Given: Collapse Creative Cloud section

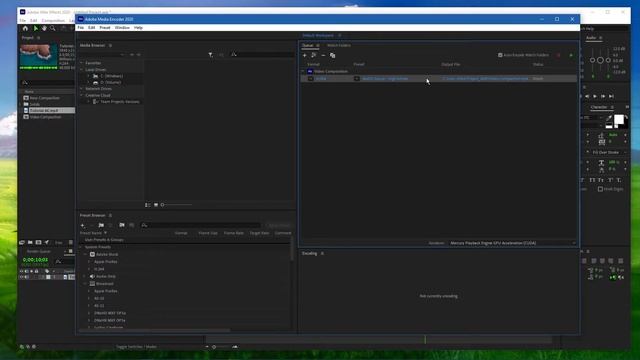Looking at the screenshot, I should point(82,95).
